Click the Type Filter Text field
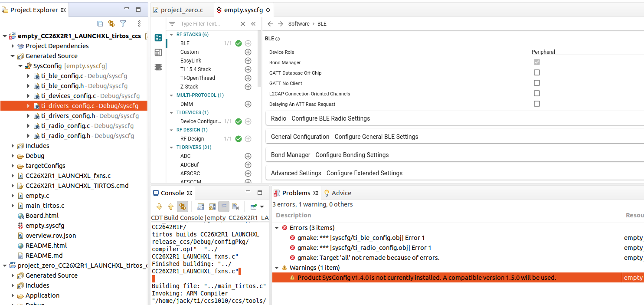 pyautogui.click(x=207, y=24)
